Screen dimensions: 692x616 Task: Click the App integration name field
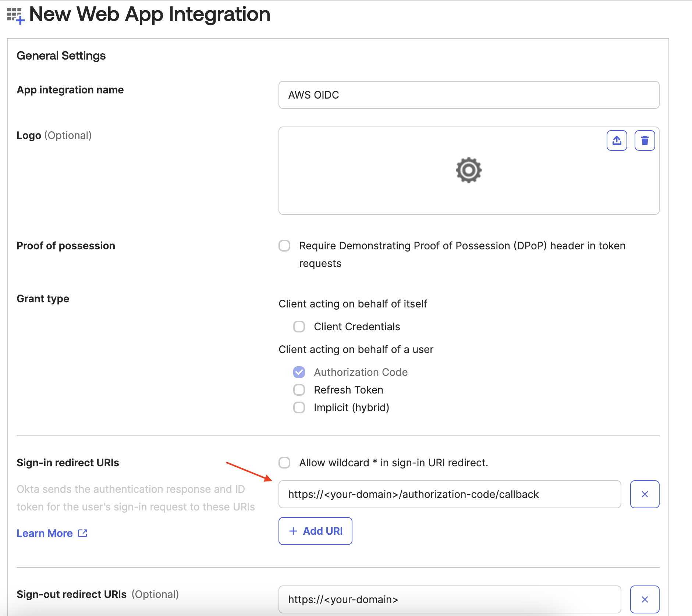[468, 95]
